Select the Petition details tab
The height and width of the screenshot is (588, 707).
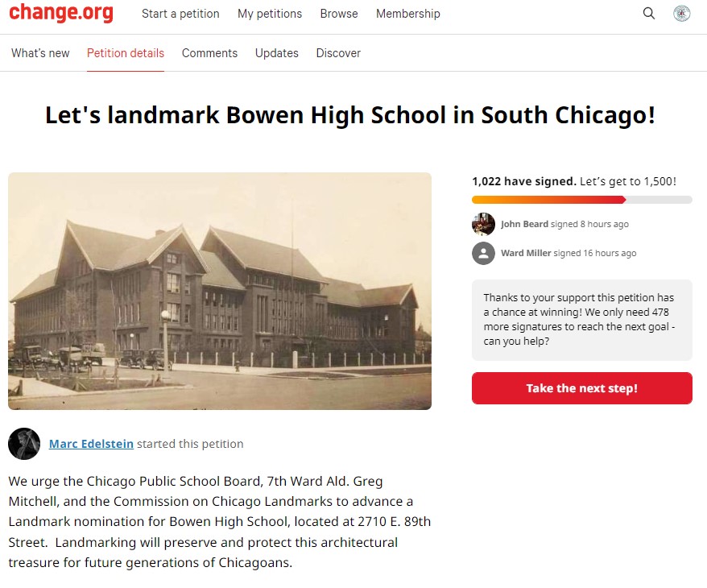pyautogui.click(x=126, y=53)
